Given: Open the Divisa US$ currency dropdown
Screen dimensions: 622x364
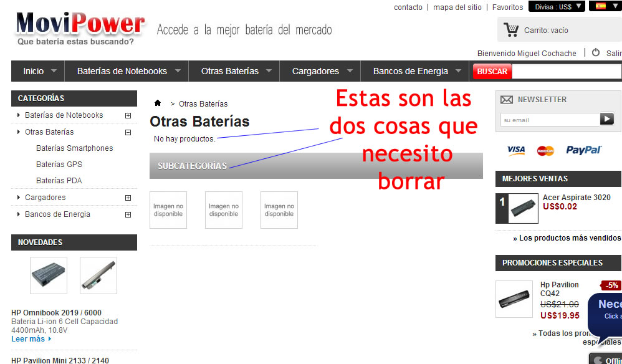Looking at the screenshot, I should tap(557, 6).
